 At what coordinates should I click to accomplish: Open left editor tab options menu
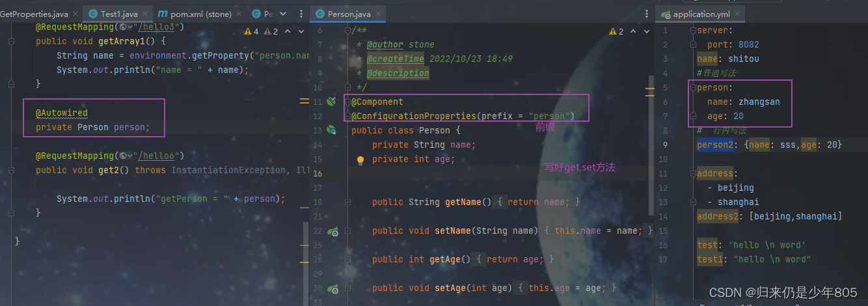pos(301,14)
